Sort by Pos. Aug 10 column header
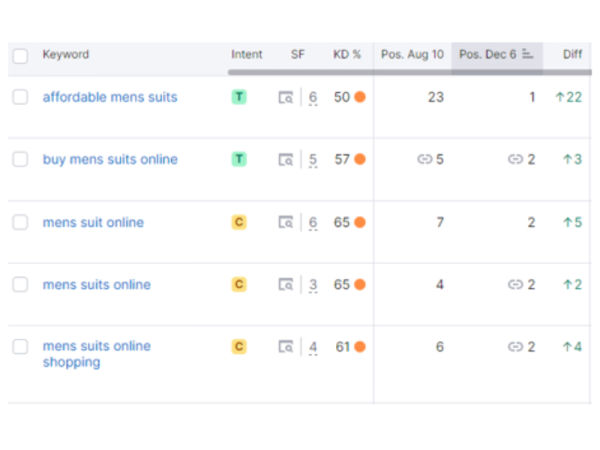The image size is (600, 450). coord(412,55)
